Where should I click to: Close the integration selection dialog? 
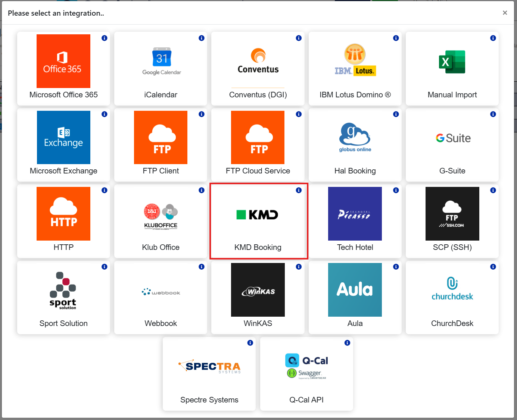point(505,13)
